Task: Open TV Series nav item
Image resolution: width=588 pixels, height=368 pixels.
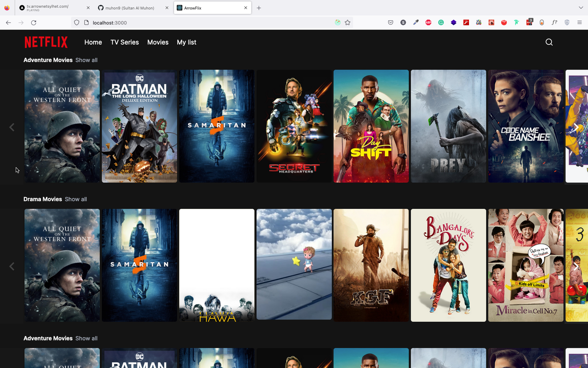Action: point(124,42)
